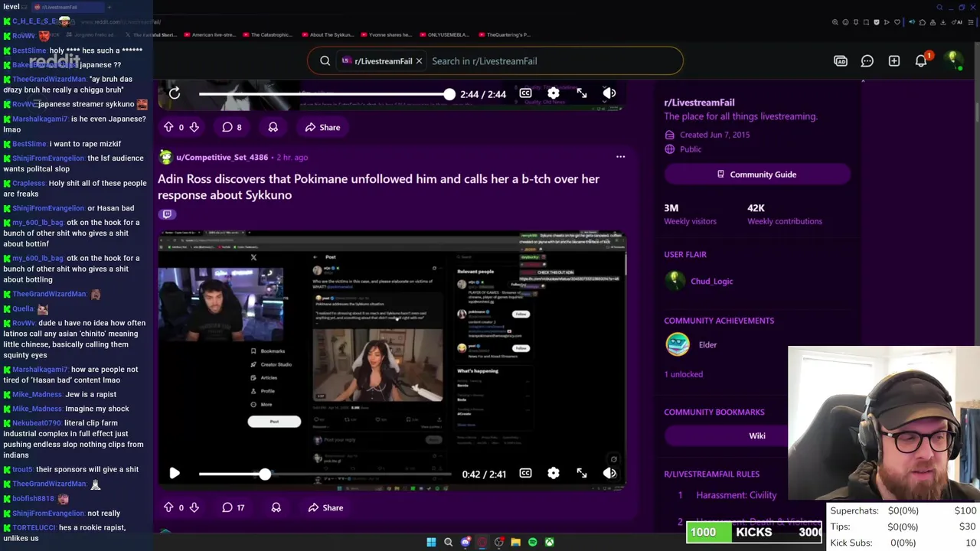Open Discord from the taskbar

(465, 542)
